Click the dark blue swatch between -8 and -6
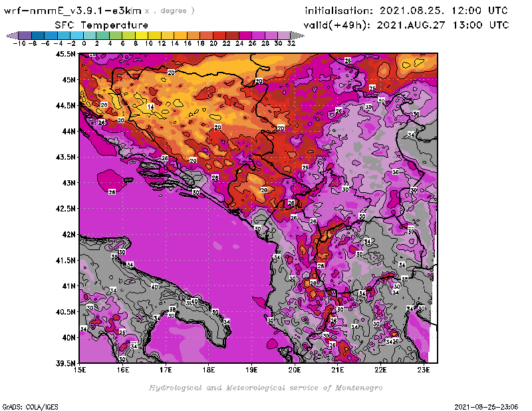The width and height of the screenshot is (532, 411). point(38,35)
